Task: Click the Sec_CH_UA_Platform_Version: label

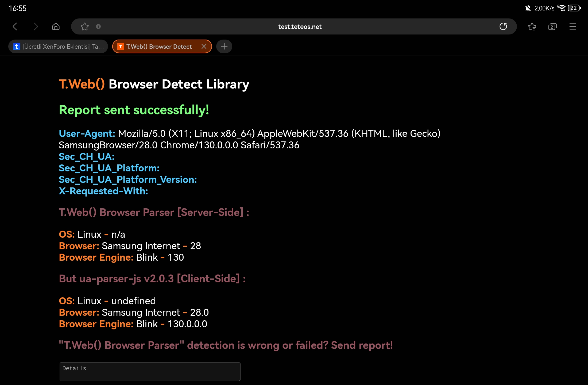Action: tap(128, 179)
